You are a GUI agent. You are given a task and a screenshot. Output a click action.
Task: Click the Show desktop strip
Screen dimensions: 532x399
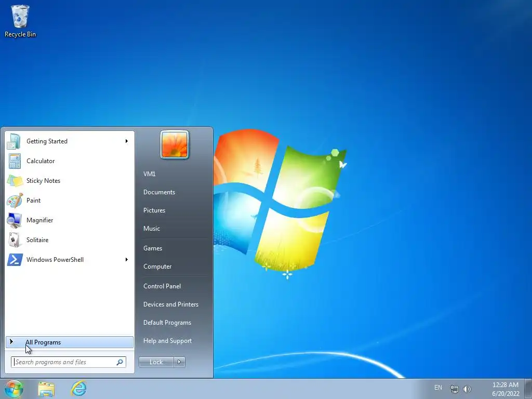click(528, 389)
